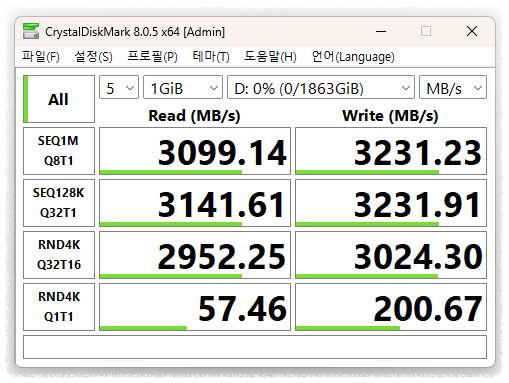This screenshot has width=509, height=383.
Task: Click the SEQ128K read result 3141.61
Action: pos(195,203)
